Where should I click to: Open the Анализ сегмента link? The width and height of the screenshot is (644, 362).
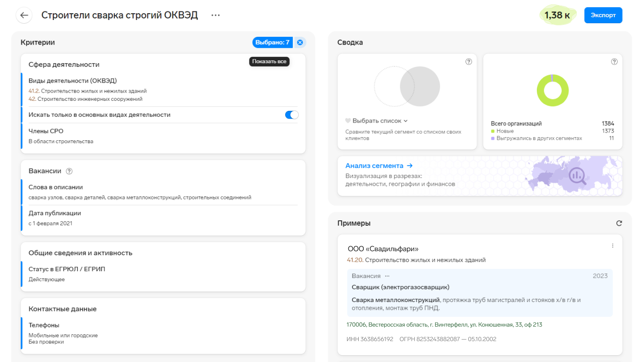(379, 166)
